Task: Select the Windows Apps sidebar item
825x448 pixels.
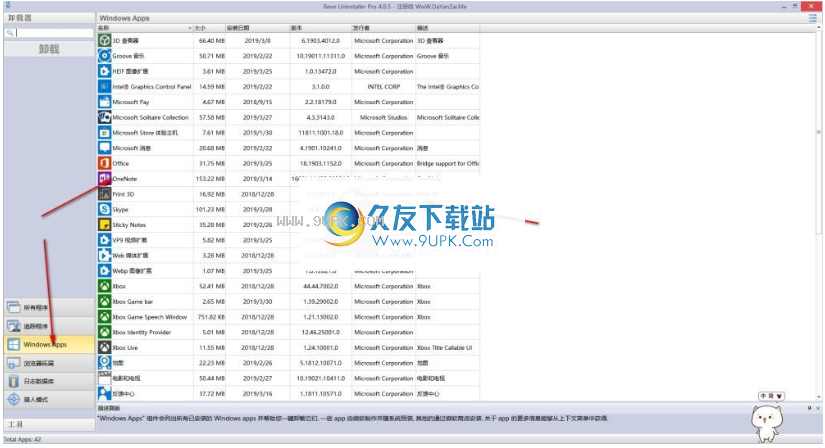Action: pyautogui.click(x=49, y=344)
